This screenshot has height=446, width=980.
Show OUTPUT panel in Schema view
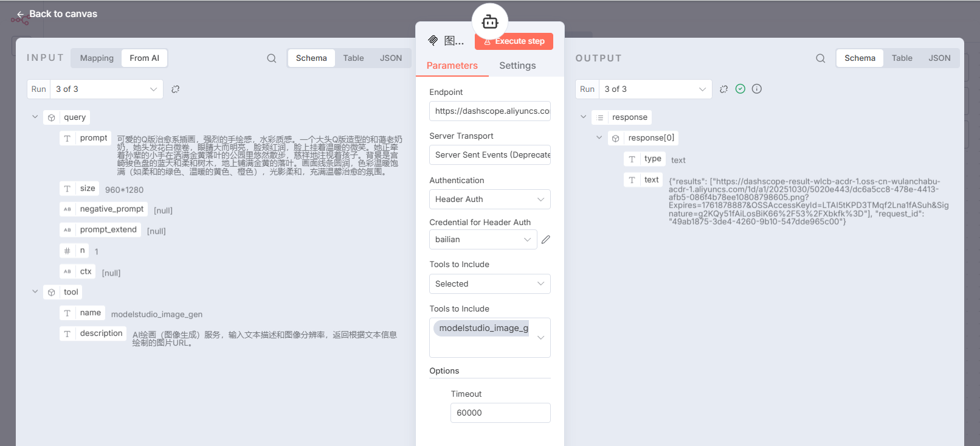coord(860,58)
